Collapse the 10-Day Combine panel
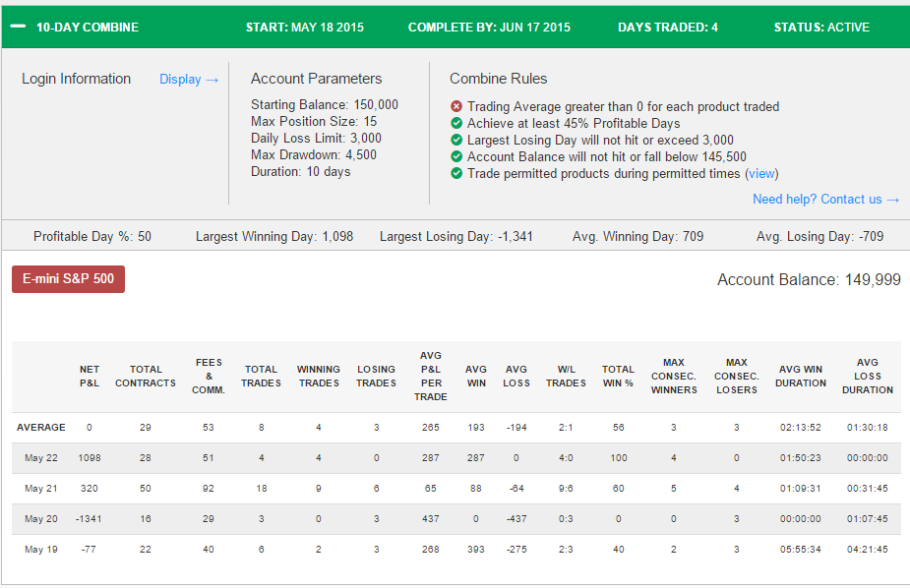The image size is (910, 588). [x=18, y=27]
